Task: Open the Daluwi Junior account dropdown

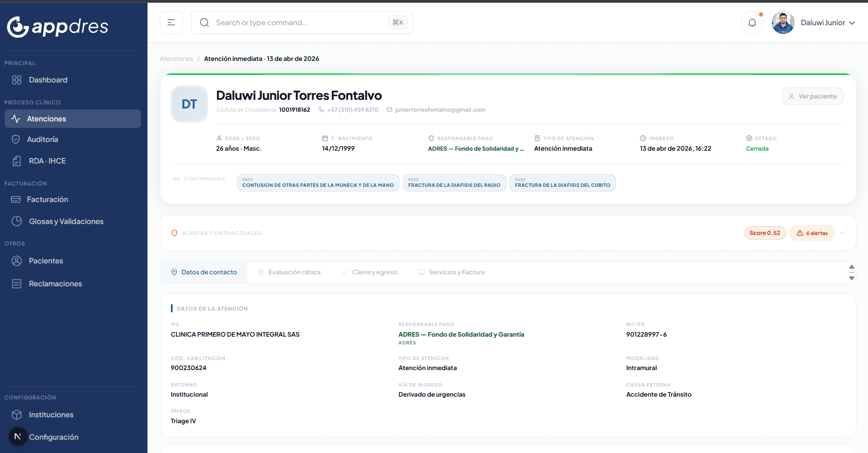Action: point(828,22)
